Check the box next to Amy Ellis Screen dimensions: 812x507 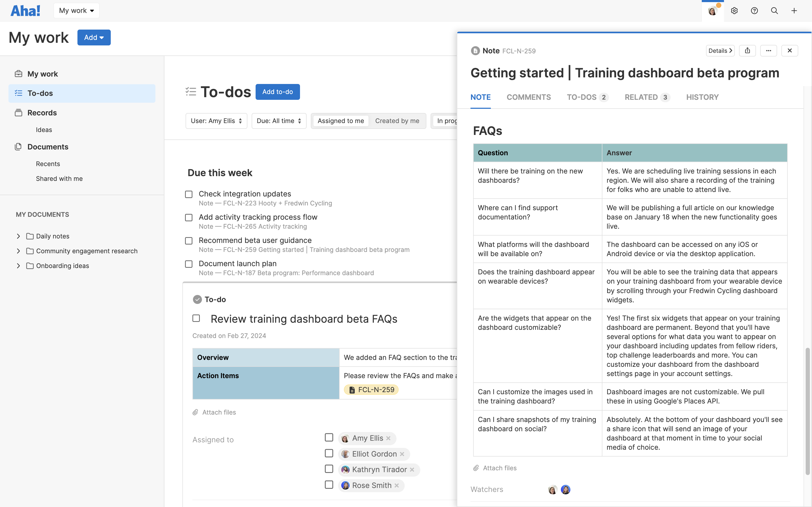[329, 437]
